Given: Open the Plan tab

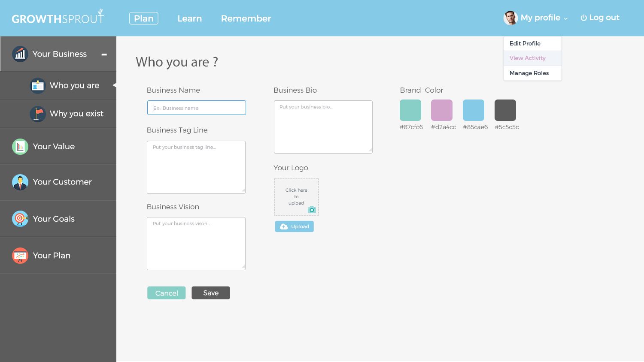Looking at the screenshot, I should 144,18.
